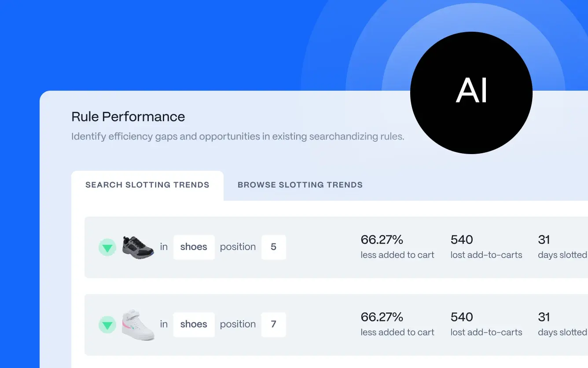The height and width of the screenshot is (368, 588).
Task: Click the black AI circle badge
Action: click(x=471, y=93)
